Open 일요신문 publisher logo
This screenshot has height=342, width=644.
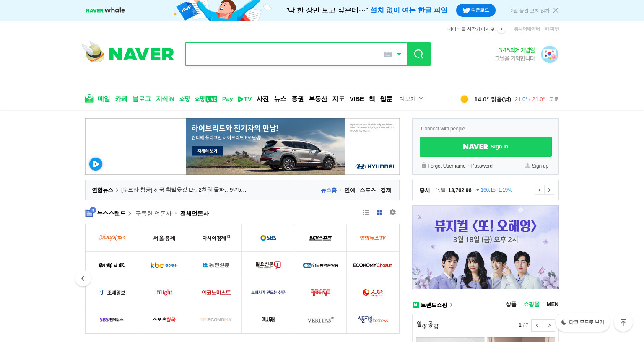[x=268, y=265]
